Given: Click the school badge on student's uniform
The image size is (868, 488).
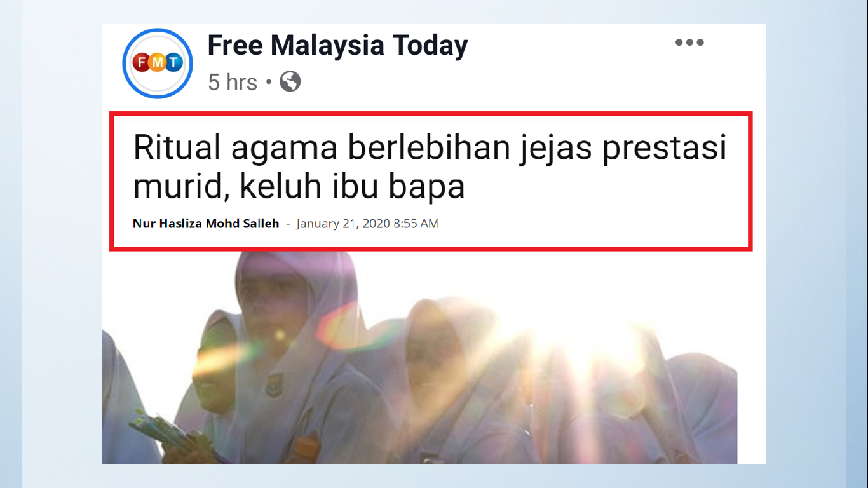Looking at the screenshot, I should click(x=273, y=386).
